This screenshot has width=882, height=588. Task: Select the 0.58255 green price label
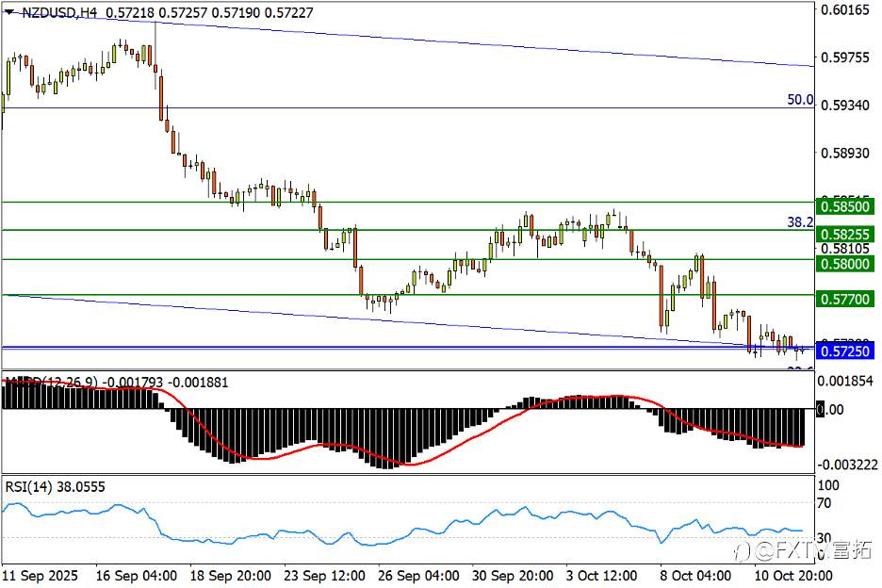tap(845, 234)
